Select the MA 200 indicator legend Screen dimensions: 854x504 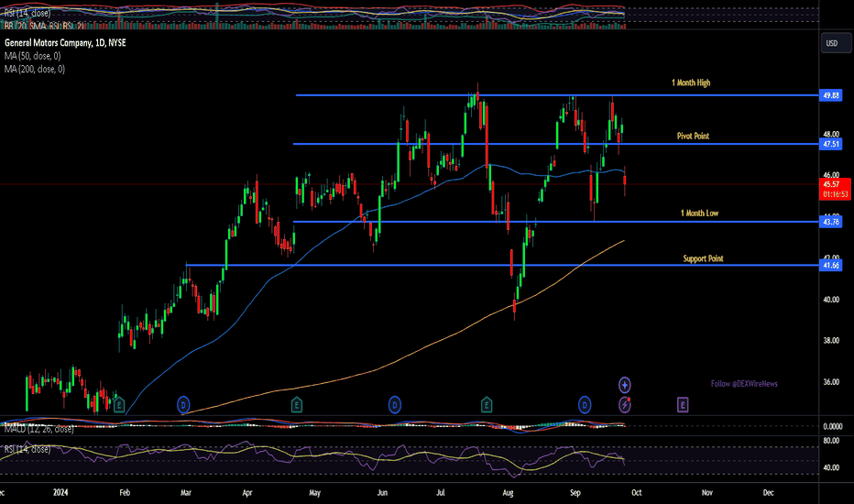click(x=34, y=70)
